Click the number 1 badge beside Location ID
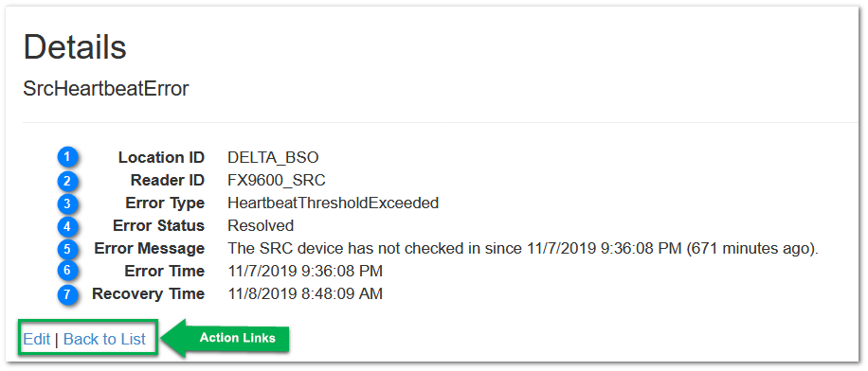The width and height of the screenshot is (868, 371). (x=67, y=157)
